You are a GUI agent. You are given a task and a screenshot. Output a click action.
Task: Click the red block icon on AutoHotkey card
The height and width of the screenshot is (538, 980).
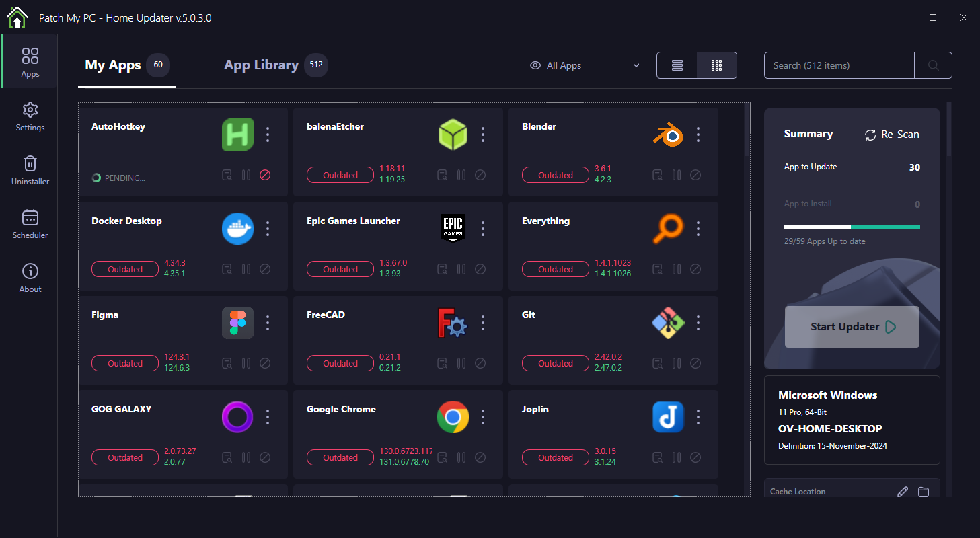(x=265, y=175)
